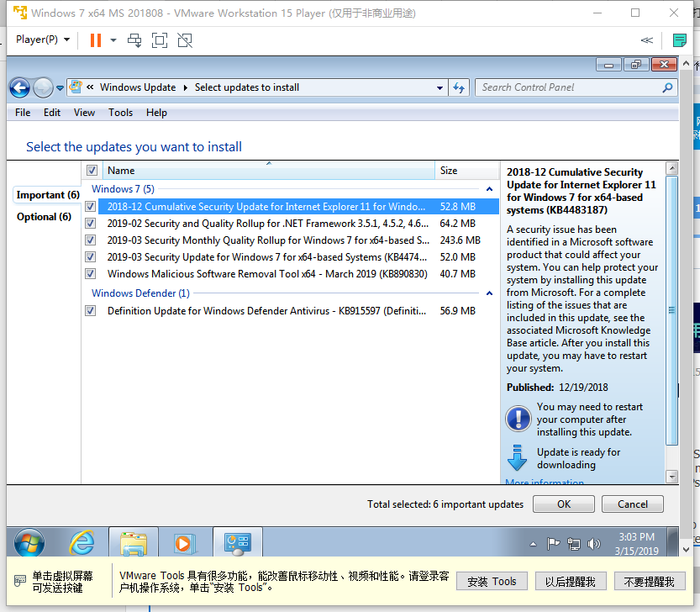Open the recent pages dropdown arrow
The width and height of the screenshot is (700, 612).
[x=60, y=88]
